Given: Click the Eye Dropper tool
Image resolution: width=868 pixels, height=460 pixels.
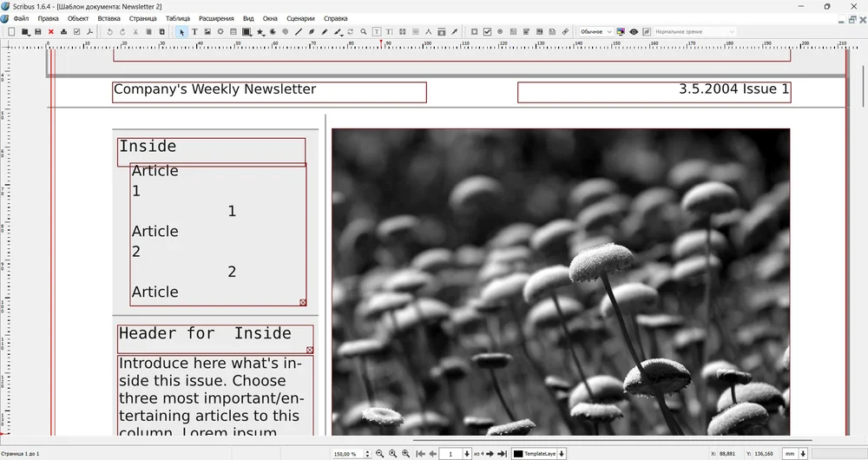Looking at the screenshot, I should pyautogui.click(x=454, y=32).
